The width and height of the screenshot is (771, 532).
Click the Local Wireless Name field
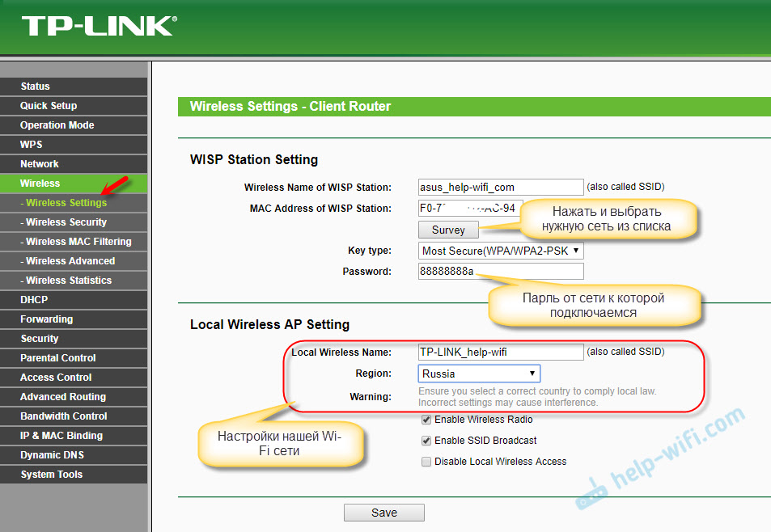pyautogui.click(x=500, y=352)
